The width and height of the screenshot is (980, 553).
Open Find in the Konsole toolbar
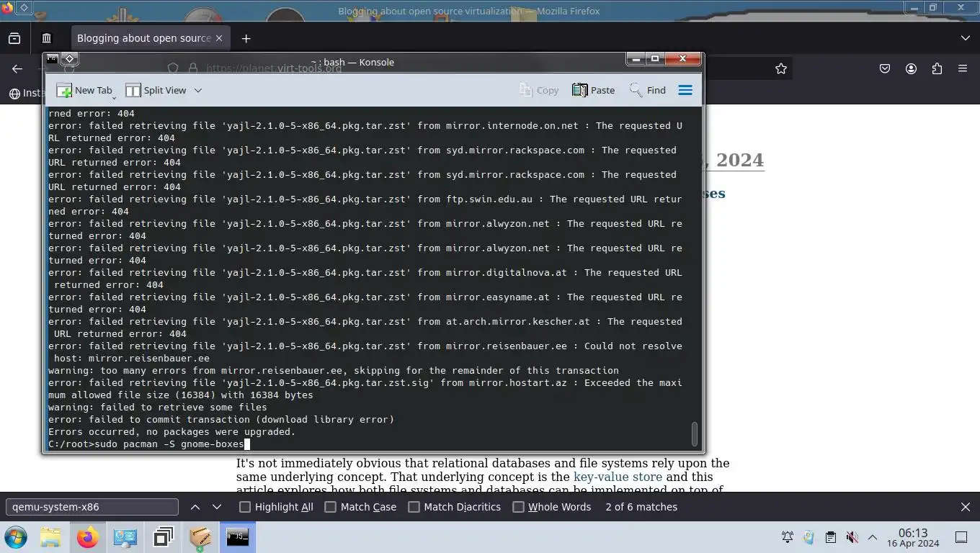pos(648,90)
